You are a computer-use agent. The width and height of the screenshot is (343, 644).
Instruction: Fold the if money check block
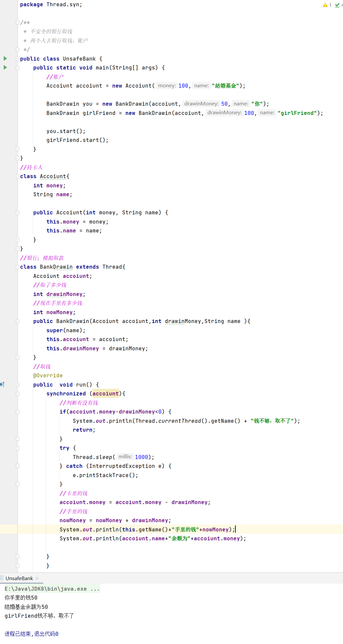coord(17,412)
